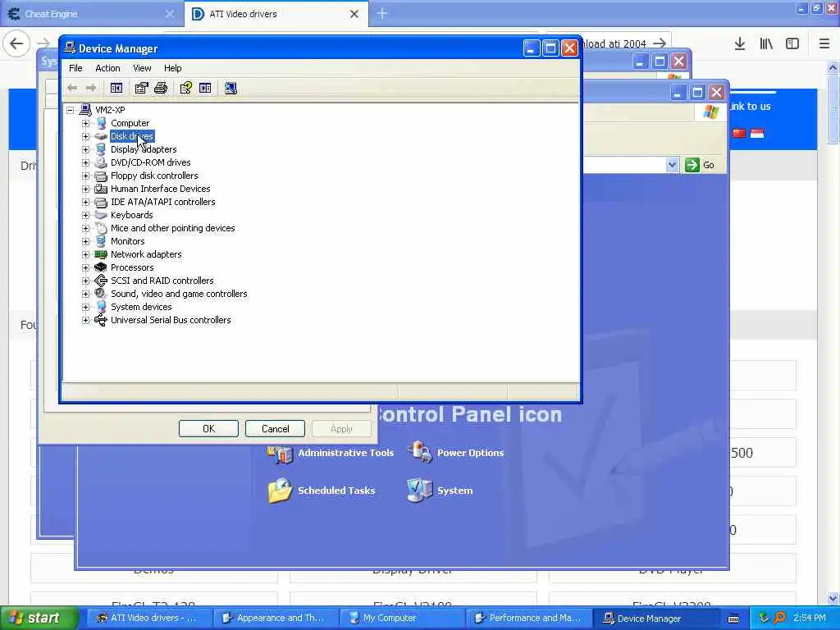Select the DVD/CD-ROM drives disc icon

pos(101,162)
